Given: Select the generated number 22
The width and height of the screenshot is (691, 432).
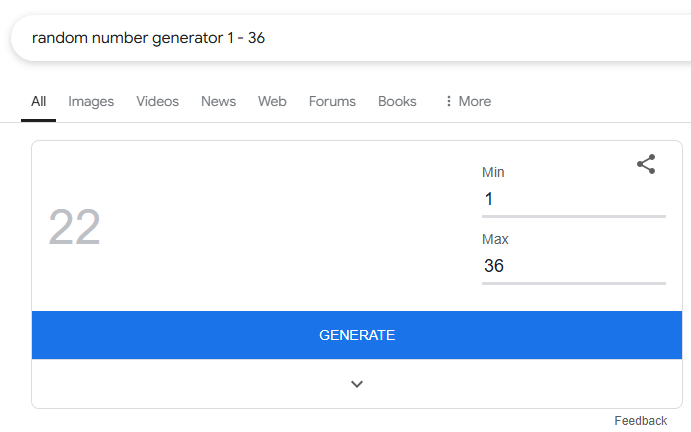Looking at the screenshot, I should (74, 227).
